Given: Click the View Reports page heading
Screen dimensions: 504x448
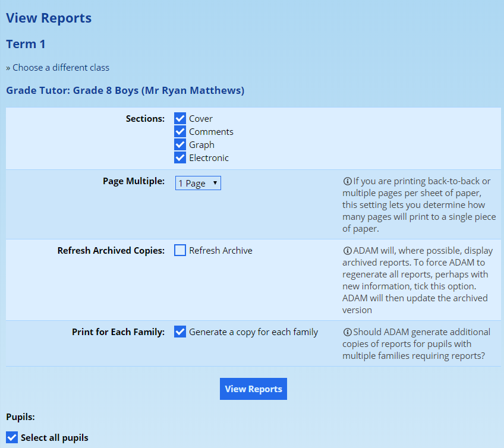Looking at the screenshot, I should [49, 18].
